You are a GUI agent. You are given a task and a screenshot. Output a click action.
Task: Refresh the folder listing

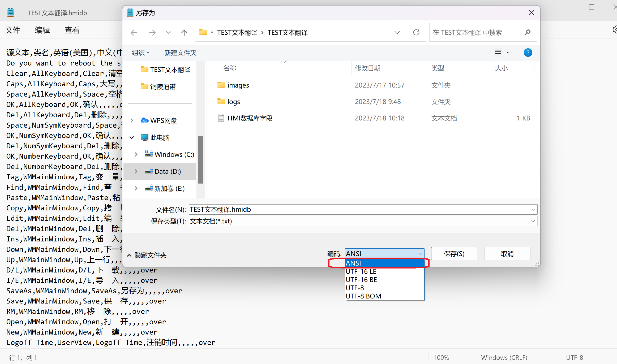(x=416, y=32)
